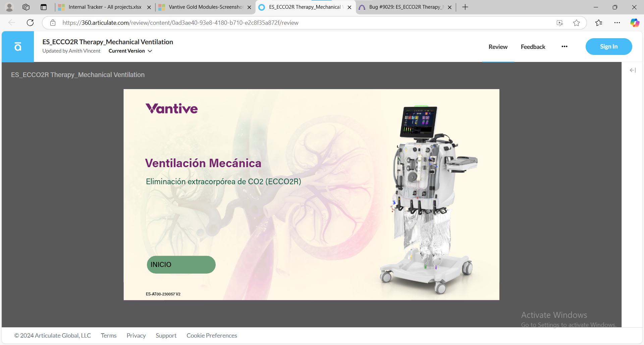Viewport: 644px width, 345px height.
Task: Open the Support link
Action: [166, 336]
